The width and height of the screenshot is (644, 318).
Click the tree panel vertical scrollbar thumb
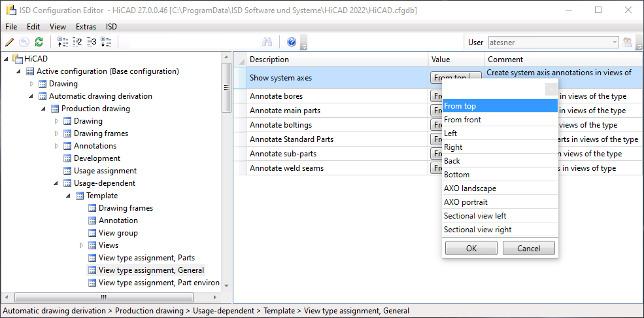click(226, 88)
